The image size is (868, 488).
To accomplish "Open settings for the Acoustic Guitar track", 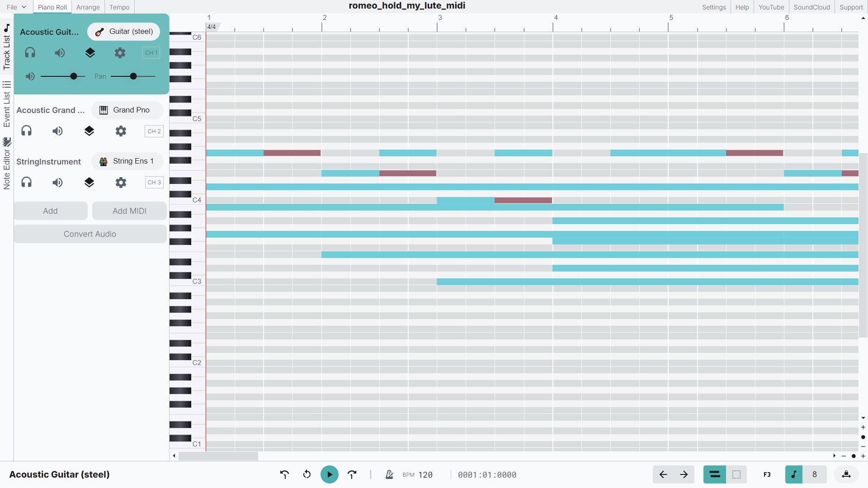I will pos(120,52).
